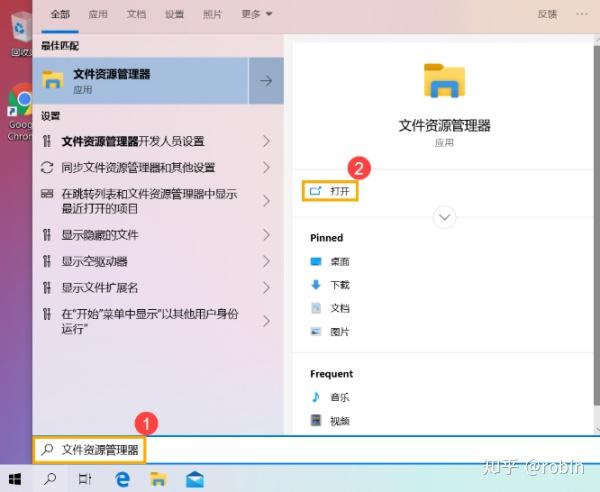This screenshot has width=600, height=492.
Task: Click the settings icon beside 以其他用户身份运行 result
Action: click(x=47, y=314)
